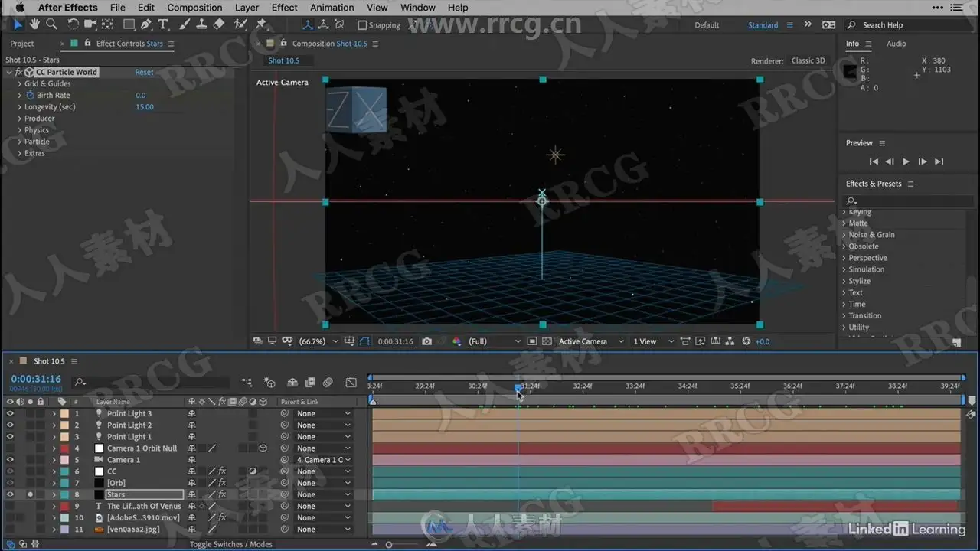Toggle visibility of Point Light 3 layer
Screen dimensions: 980x551
pos(10,413)
